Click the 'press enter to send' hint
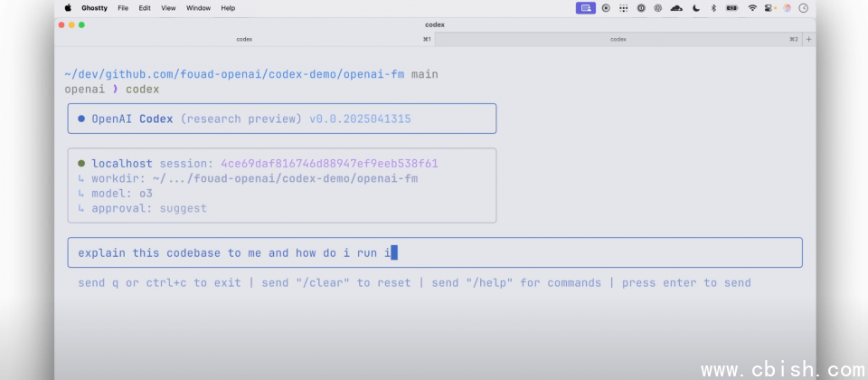The height and width of the screenshot is (380, 868). [686, 283]
